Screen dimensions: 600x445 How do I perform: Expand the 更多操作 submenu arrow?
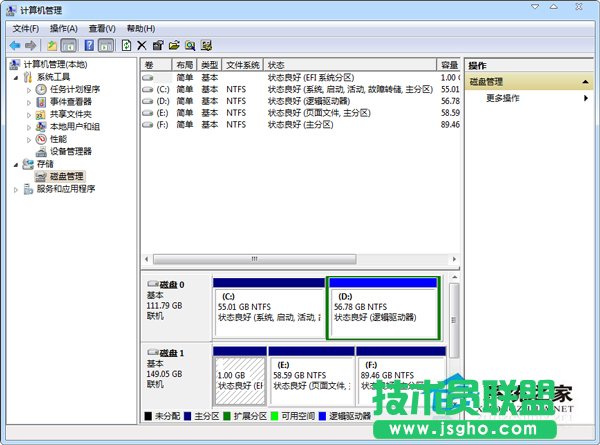pyautogui.click(x=585, y=98)
